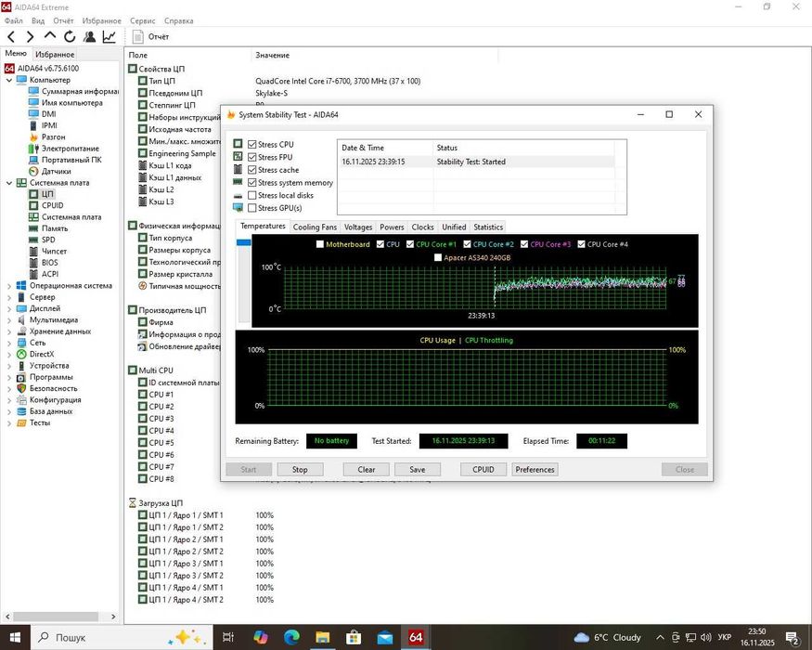Select CPUID in the sidebar tree
Image resolution: width=812 pixels, height=650 pixels.
point(46,205)
